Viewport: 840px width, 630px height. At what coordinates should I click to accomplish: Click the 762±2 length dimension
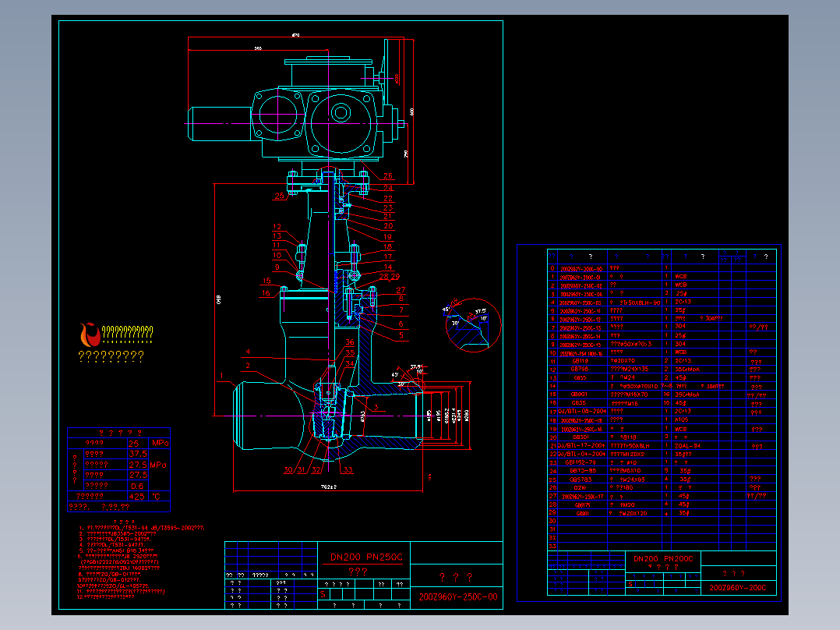click(x=328, y=487)
